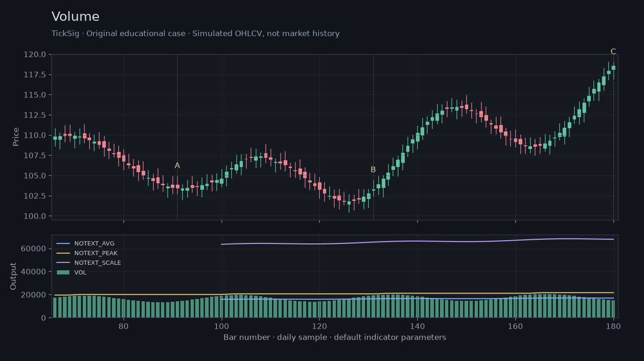Click the bar number 80 tick label

coord(124,326)
